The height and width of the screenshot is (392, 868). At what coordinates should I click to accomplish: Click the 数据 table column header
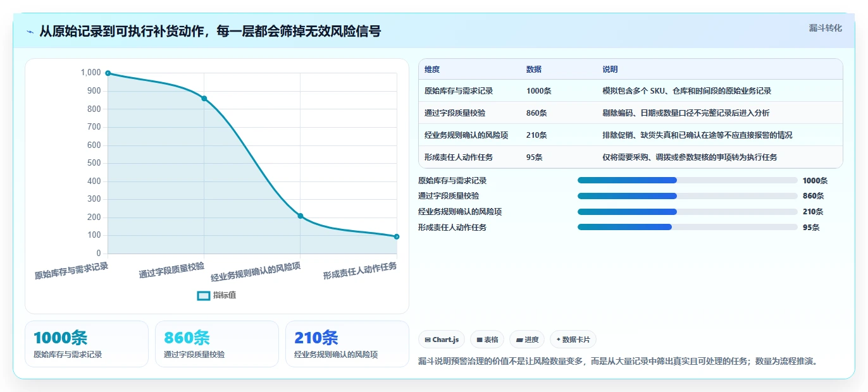point(534,70)
